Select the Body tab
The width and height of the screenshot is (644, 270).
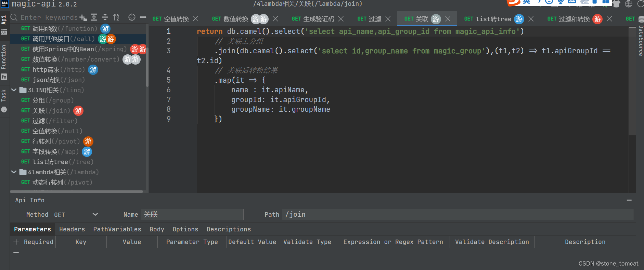pyautogui.click(x=157, y=229)
